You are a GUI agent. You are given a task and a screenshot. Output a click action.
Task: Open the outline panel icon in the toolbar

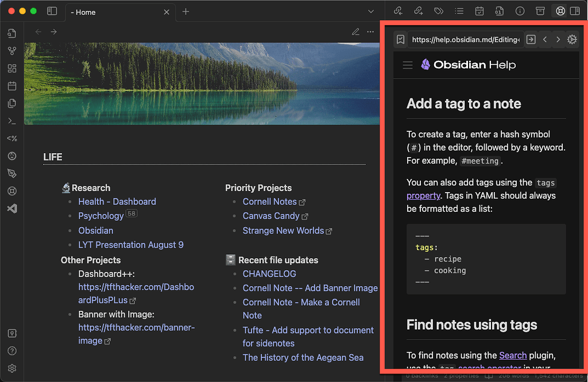[x=459, y=11]
